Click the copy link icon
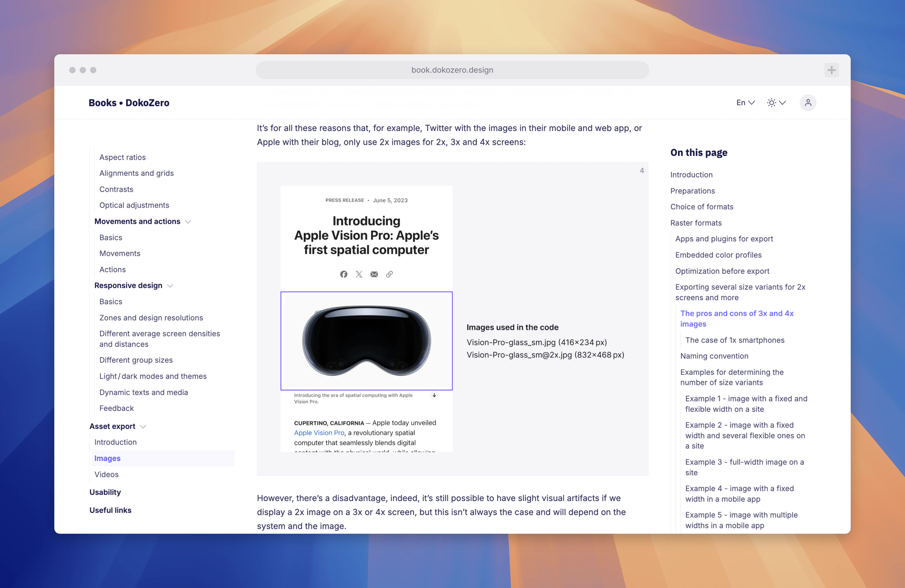Image resolution: width=905 pixels, height=588 pixels. point(389,274)
